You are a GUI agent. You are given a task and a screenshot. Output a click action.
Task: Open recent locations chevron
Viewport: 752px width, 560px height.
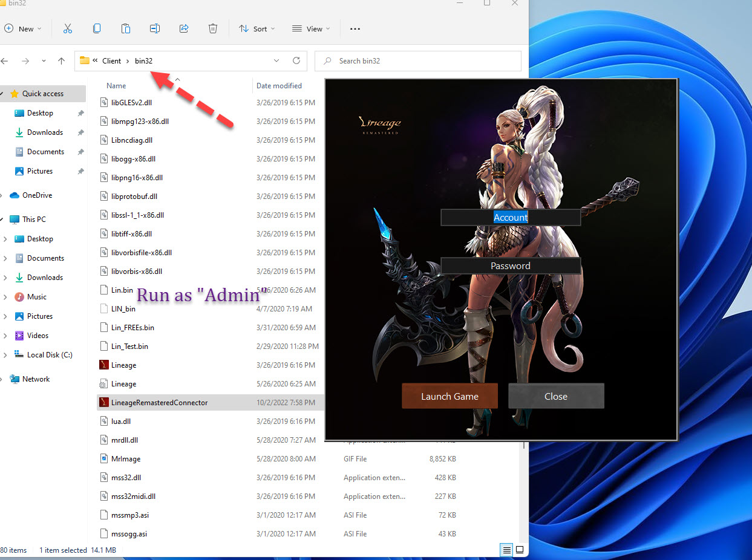pyautogui.click(x=44, y=61)
